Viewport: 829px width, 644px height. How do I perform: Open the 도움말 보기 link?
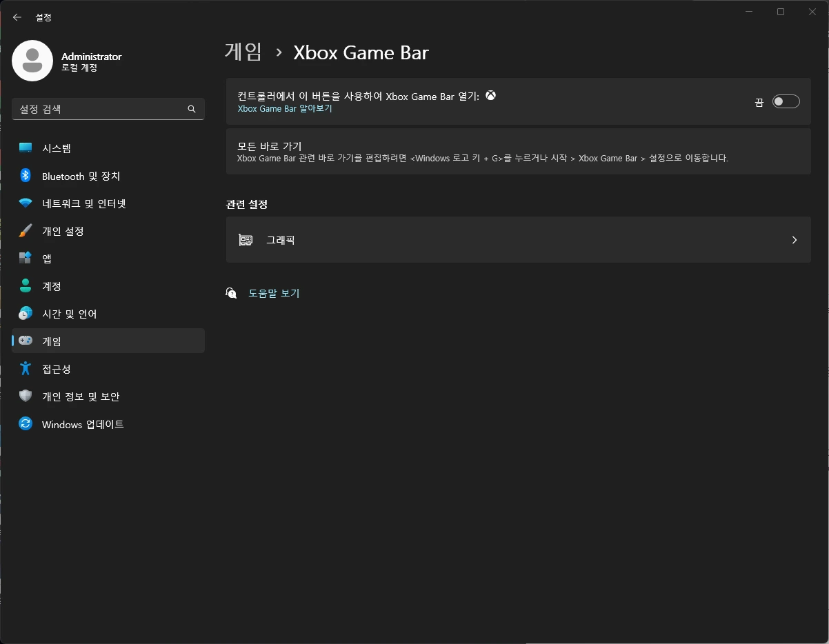click(x=274, y=293)
